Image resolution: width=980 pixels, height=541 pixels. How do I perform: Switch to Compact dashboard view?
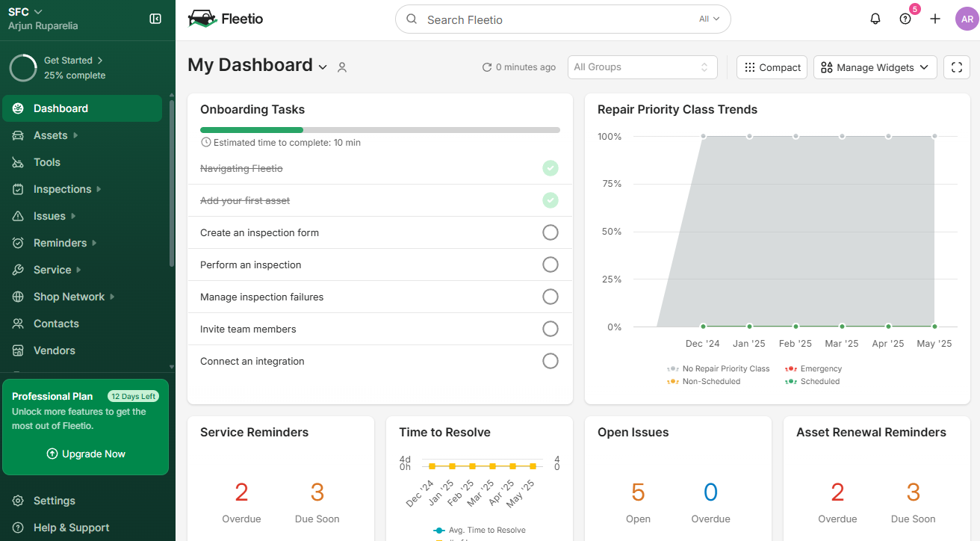click(772, 67)
